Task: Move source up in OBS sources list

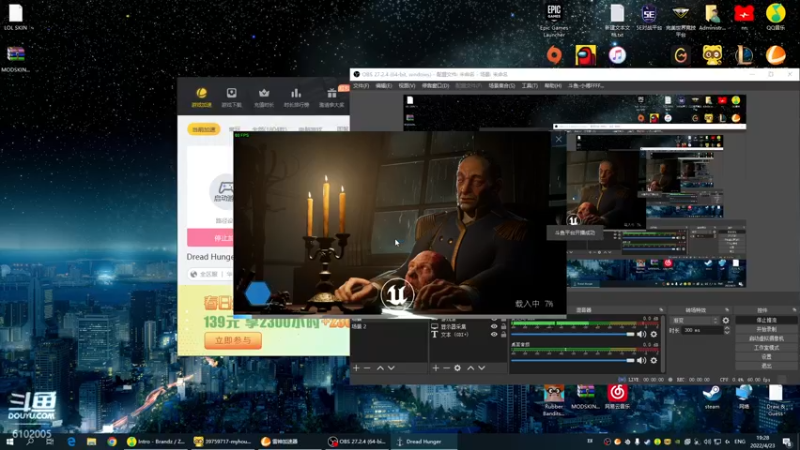Action: 470,368
